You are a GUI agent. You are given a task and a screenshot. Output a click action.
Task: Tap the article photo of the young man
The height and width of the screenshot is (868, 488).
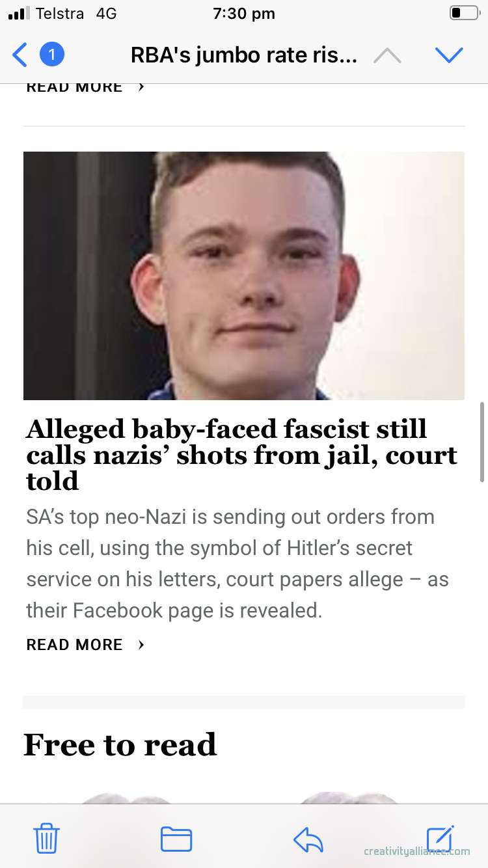pos(244,275)
